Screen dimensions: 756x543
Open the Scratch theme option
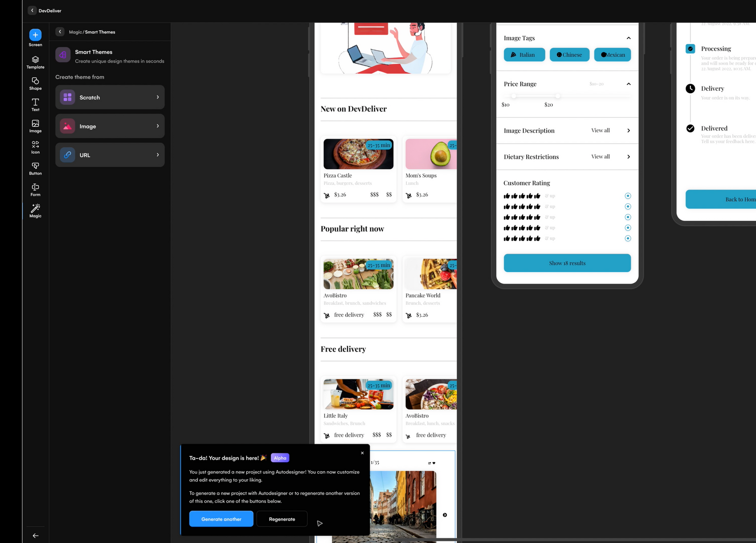click(x=110, y=97)
